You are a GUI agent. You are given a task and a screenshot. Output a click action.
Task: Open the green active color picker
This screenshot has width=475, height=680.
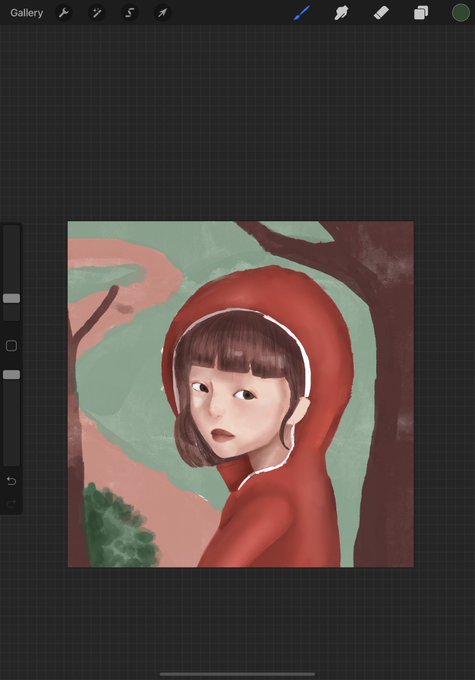461,13
